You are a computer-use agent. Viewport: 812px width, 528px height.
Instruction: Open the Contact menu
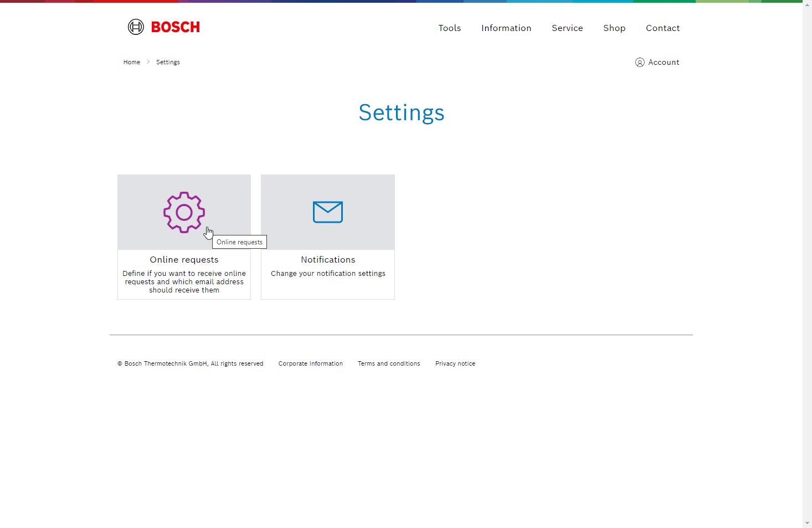coord(662,28)
